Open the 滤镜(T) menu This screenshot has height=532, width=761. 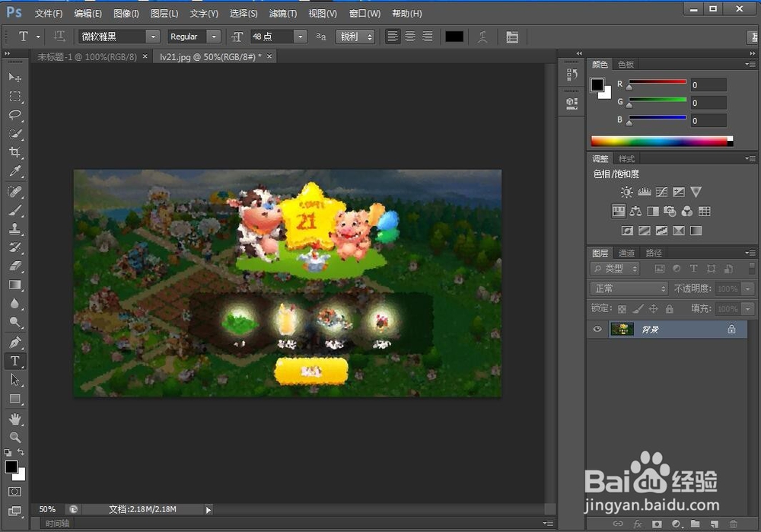283,14
